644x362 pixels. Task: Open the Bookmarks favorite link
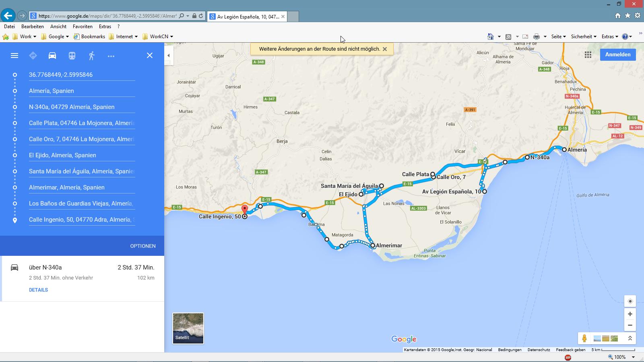tap(89, 37)
